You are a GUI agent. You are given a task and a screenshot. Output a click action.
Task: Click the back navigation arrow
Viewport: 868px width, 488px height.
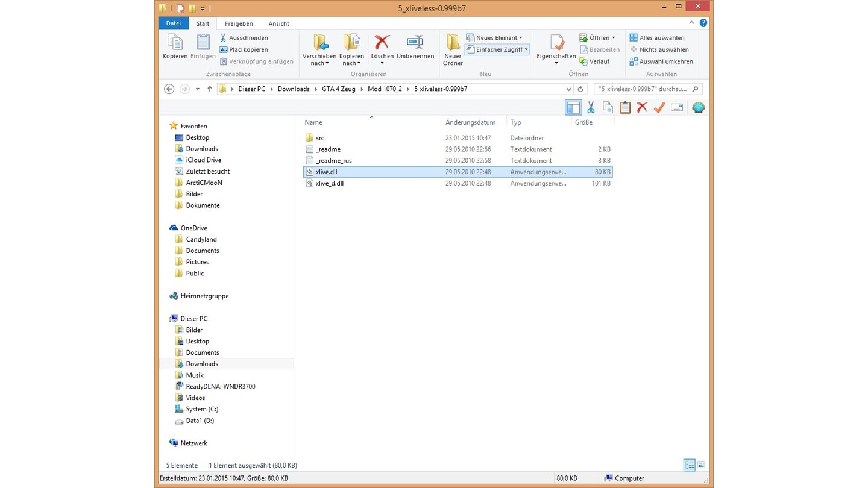169,89
